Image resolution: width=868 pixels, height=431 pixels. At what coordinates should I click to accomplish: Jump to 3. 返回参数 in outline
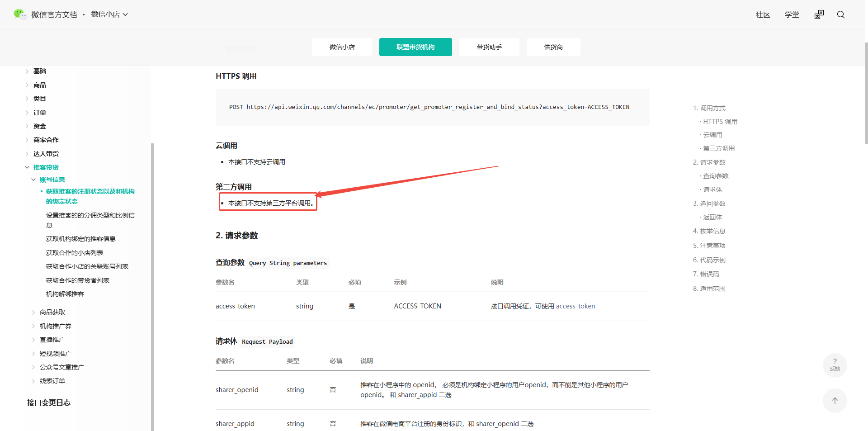click(x=709, y=204)
